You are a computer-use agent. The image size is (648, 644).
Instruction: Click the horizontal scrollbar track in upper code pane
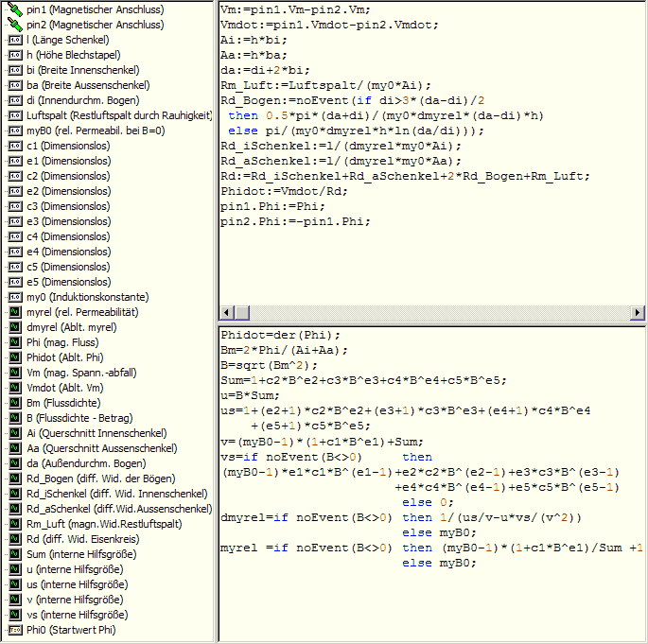click(x=426, y=313)
